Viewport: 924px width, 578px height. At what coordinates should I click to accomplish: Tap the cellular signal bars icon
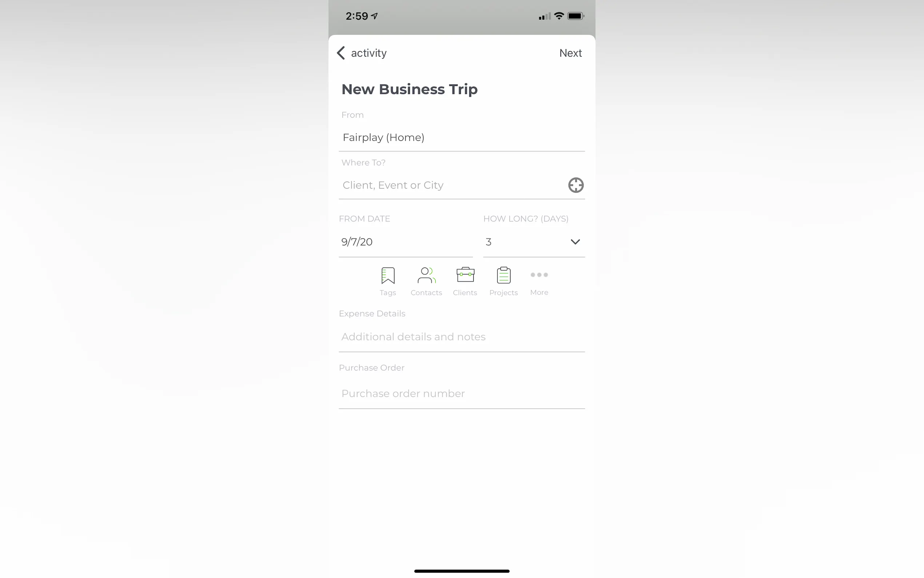click(544, 16)
